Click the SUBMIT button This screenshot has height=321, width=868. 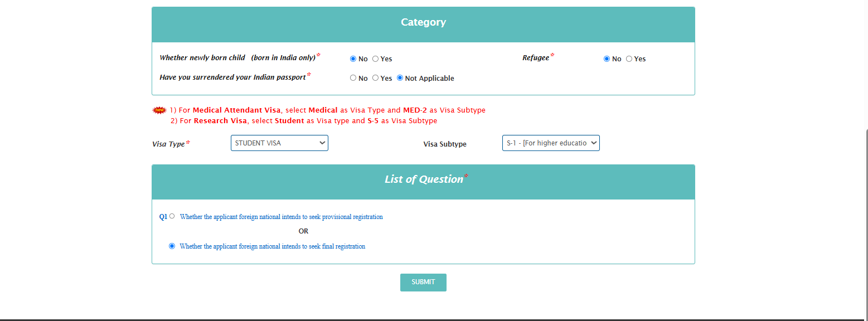click(x=423, y=282)
